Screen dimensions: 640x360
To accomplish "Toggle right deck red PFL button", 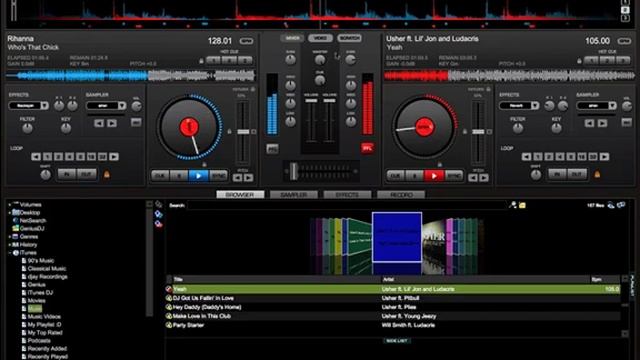I will coord(367,148).
